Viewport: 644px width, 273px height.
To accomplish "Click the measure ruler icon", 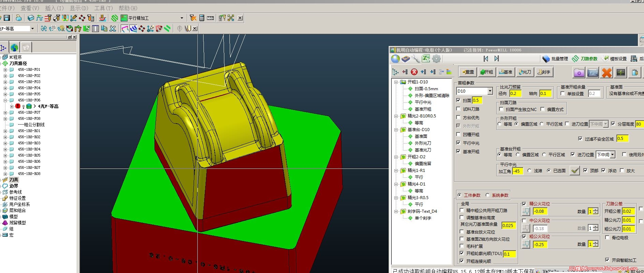I will pyautogui.click(x=210, y=18).
